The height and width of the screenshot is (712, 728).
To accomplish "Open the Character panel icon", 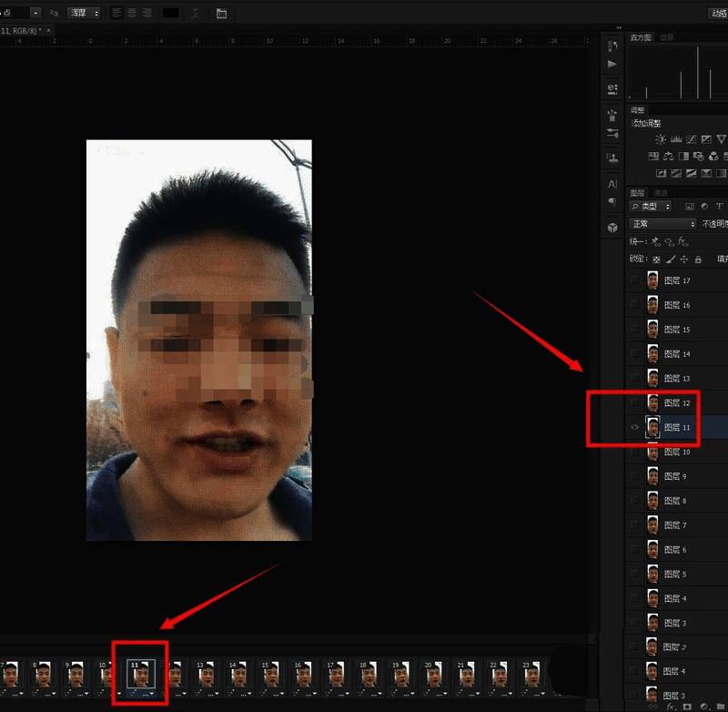I will point(612,185).
